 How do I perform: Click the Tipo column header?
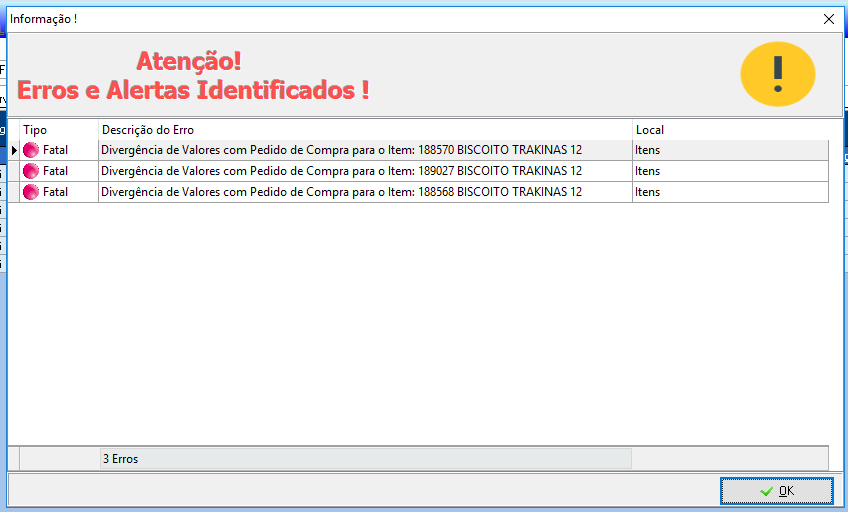59,130
